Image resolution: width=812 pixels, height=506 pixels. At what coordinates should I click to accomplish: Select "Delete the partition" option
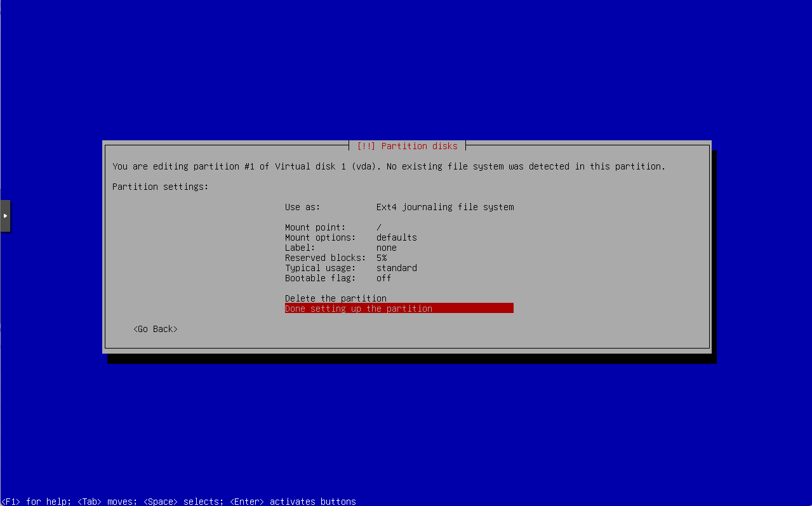point(335,298)
